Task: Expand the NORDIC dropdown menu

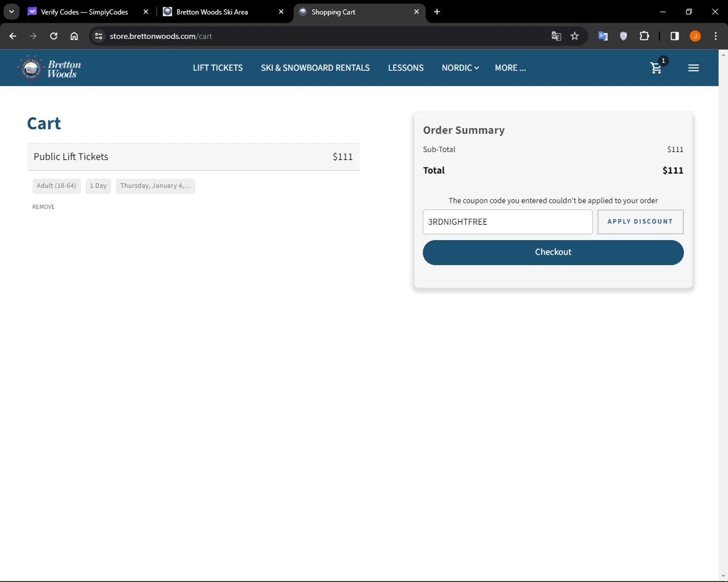Action: [x=460, y=68]
